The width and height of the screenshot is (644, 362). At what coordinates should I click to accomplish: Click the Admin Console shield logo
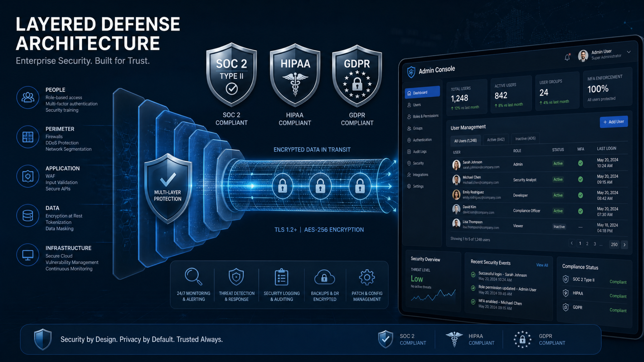click(x=411, y=72)
